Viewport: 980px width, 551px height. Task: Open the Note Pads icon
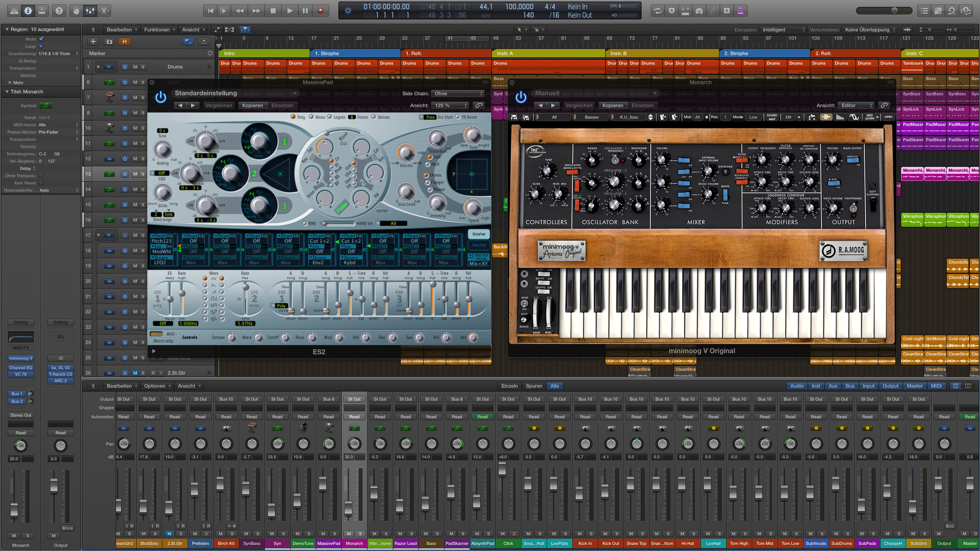pos(938,11)
